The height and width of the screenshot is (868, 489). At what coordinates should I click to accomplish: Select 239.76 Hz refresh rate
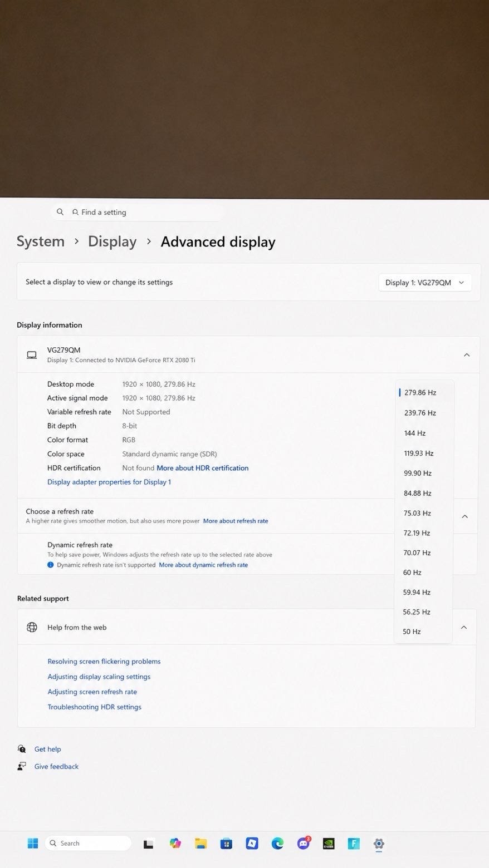424,413
